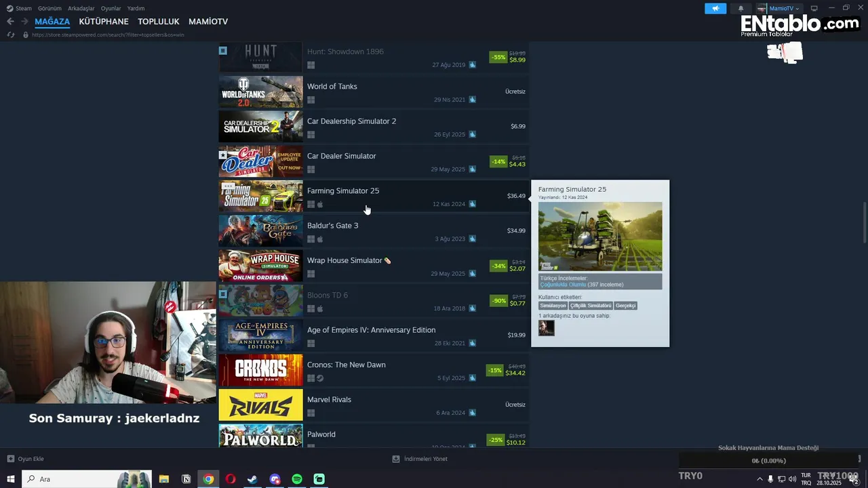Click the $6.99 price of Car Dealership Simulator 2
The width and height of the screenshot is (868, 488).
click(x=518, y=126)
